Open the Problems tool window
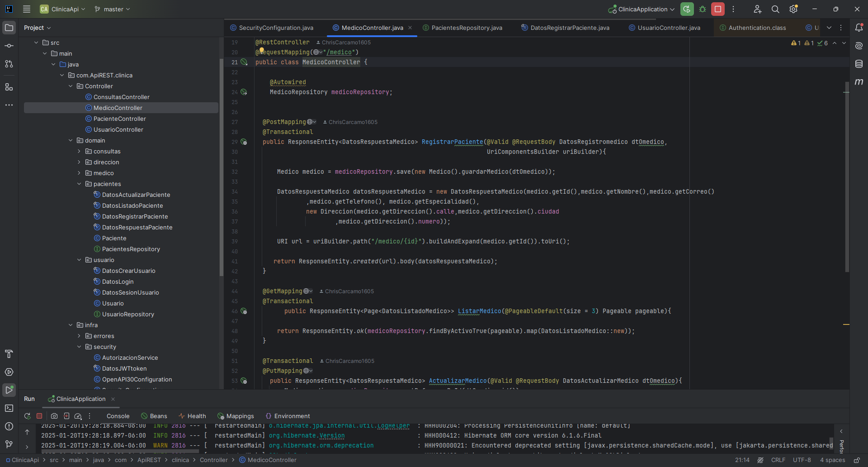Viewport: 868px width, 467px height. coord(9,426)
